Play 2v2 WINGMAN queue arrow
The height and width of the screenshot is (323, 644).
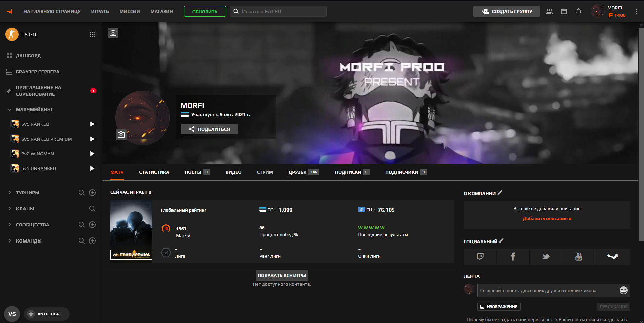[92, 154]
